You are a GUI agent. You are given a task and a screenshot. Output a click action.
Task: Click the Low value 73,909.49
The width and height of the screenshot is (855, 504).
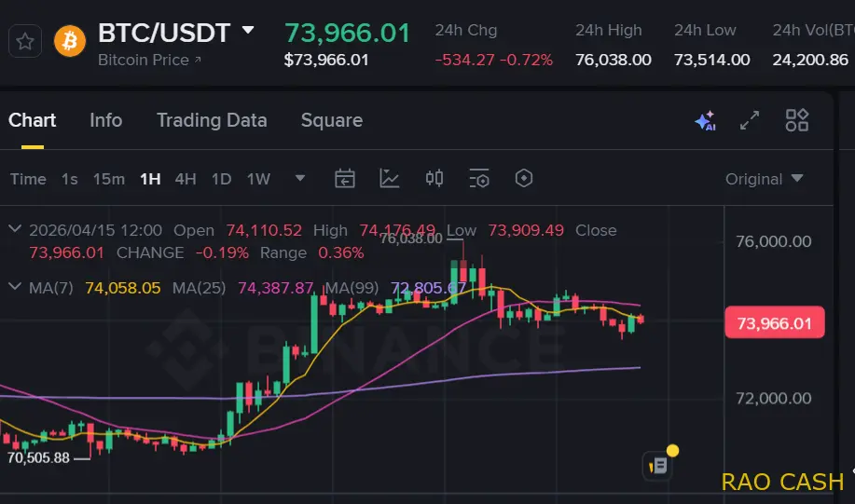click(x=526, y=230)
